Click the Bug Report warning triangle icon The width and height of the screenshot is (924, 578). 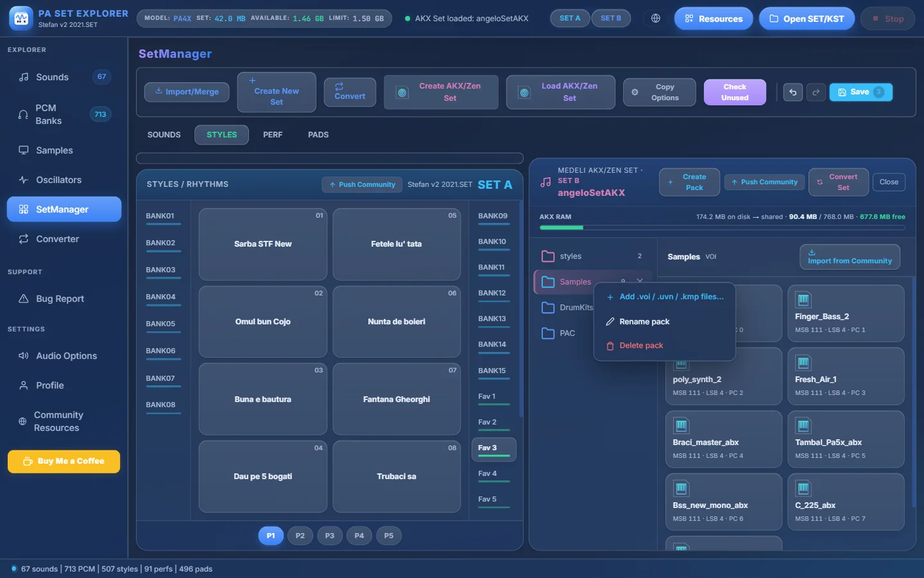pos(24,299)
